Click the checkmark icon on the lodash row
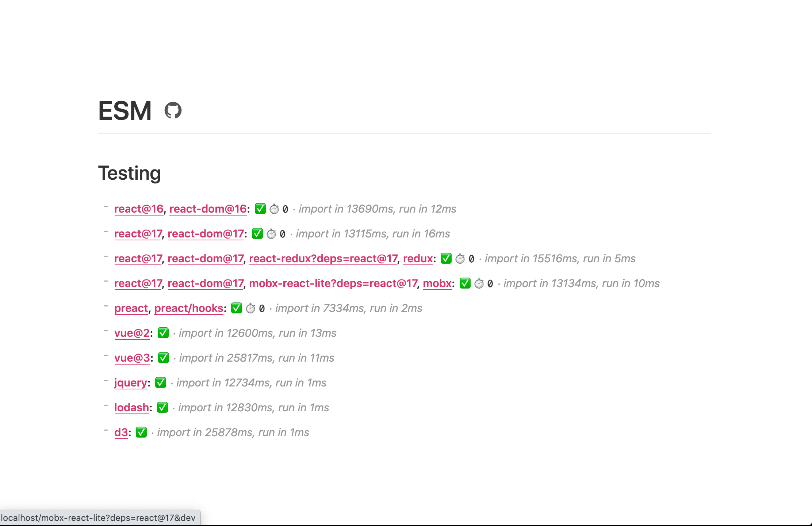Image resolution: width=812 pixels, height=526 pixels. [163, 407]
